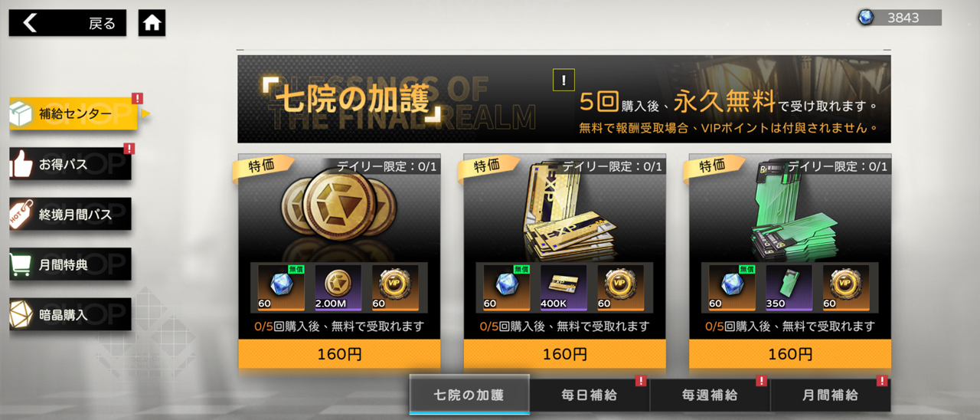The height and width of the screenshot is (420, 980).
Task: Tap the 2.00M gold coin reward icon
Action: (x=338, y=287)
